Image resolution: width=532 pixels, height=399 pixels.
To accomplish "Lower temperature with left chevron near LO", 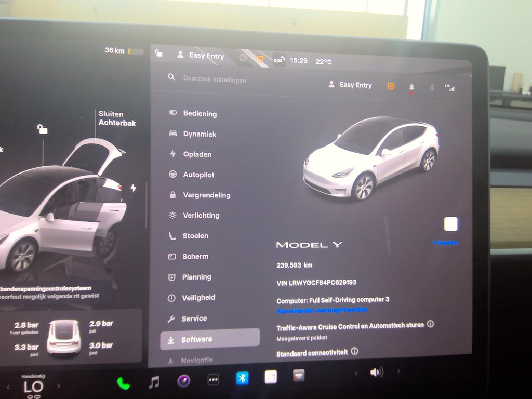I will pos(8,387).
